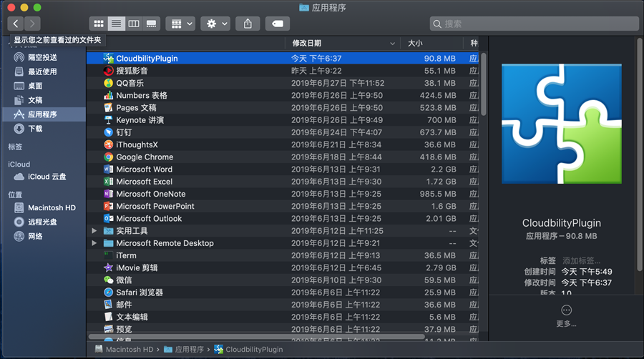The width and height of the screenshot is (644, 359).
Task: Click the edit tags toolbar icon
Action: [x=277, y=24]
